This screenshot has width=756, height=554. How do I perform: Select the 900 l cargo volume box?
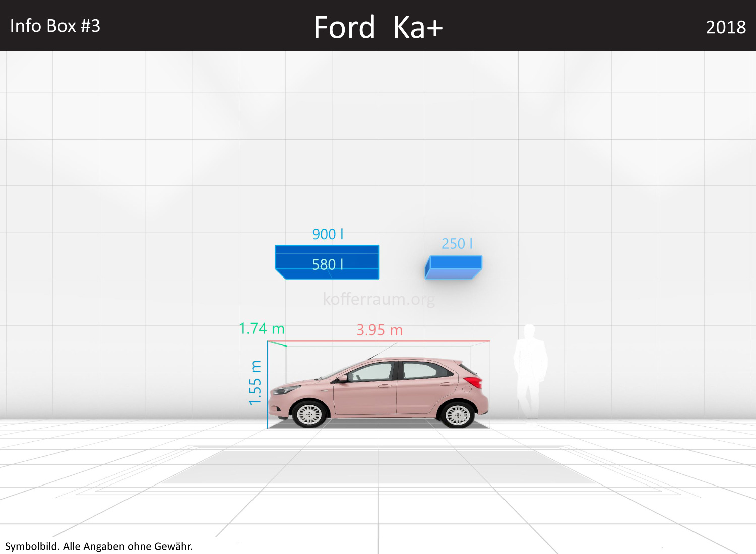pyautogui.click(x=327, y=250)
